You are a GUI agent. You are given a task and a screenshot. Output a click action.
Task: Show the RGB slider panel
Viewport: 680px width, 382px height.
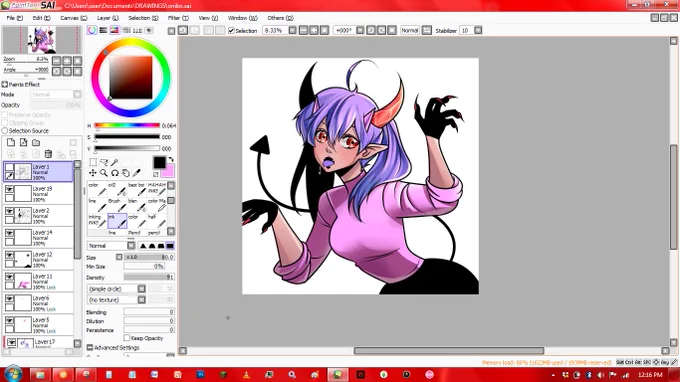pos(103,30)
